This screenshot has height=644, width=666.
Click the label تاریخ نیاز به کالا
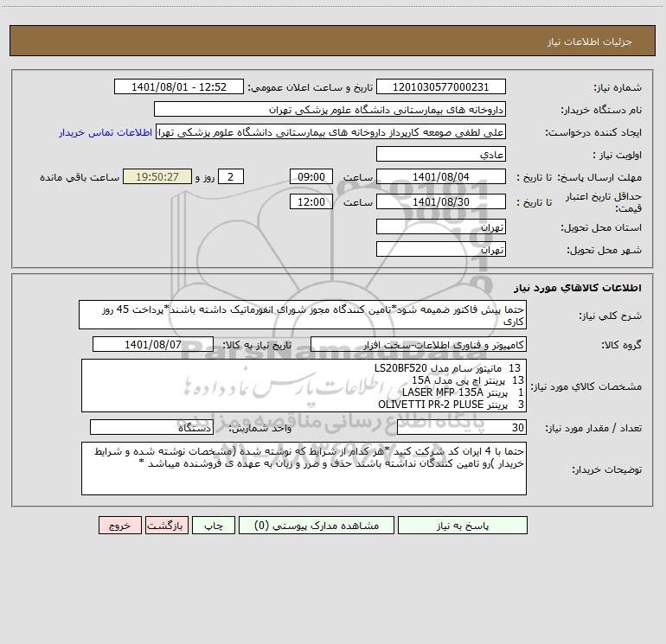[257, 345]
